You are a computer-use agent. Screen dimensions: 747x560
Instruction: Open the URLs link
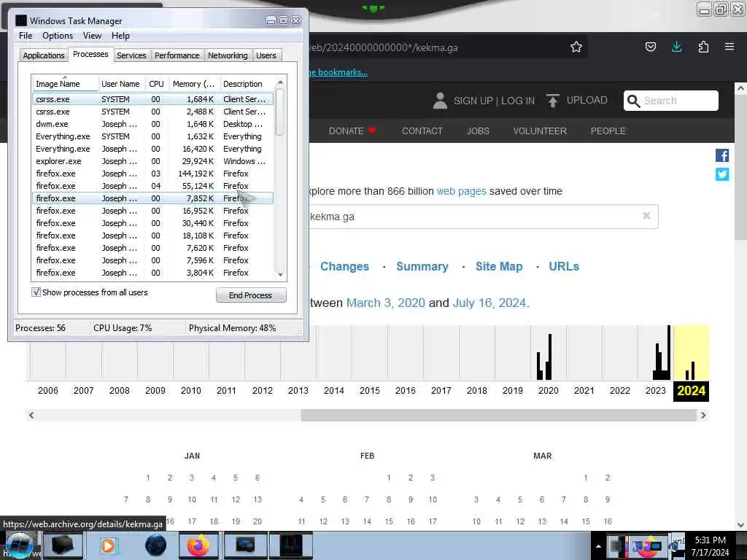point(564,266)
